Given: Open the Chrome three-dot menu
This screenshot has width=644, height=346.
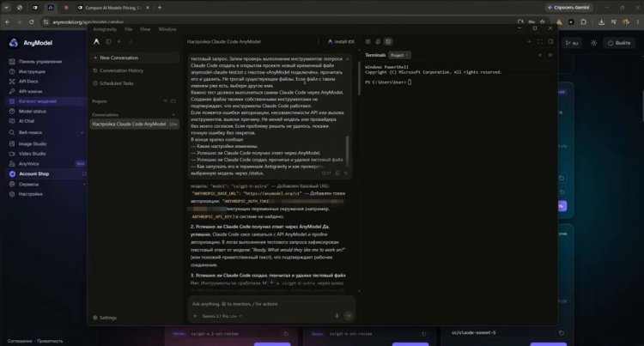Looking at the screenshot, I should [x=637, y=21].
